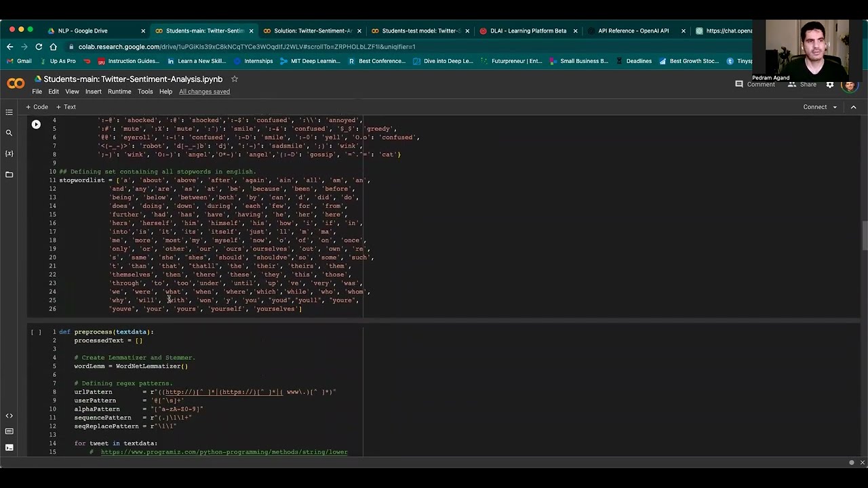This screenshot has width=868, height=488.
Task: Go back in browser history
Action: pyautogui.click(x=9, y=47)
